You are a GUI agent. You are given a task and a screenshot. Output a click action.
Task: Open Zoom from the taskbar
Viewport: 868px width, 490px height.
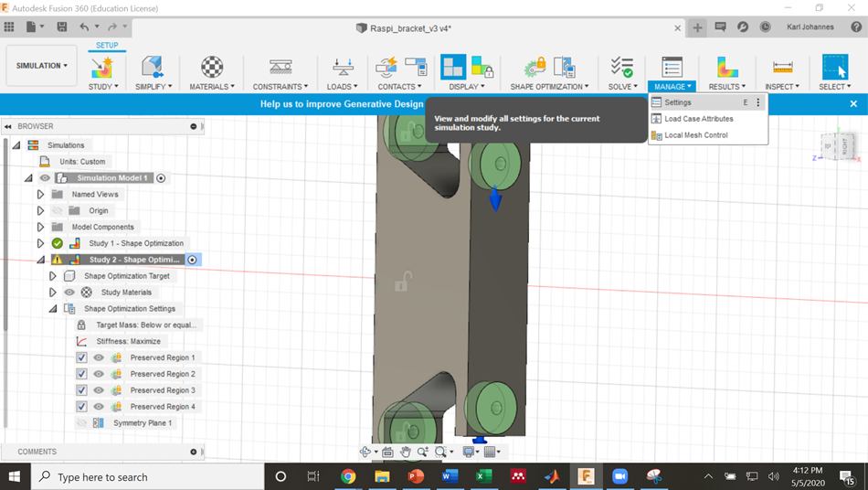[620, 476]
